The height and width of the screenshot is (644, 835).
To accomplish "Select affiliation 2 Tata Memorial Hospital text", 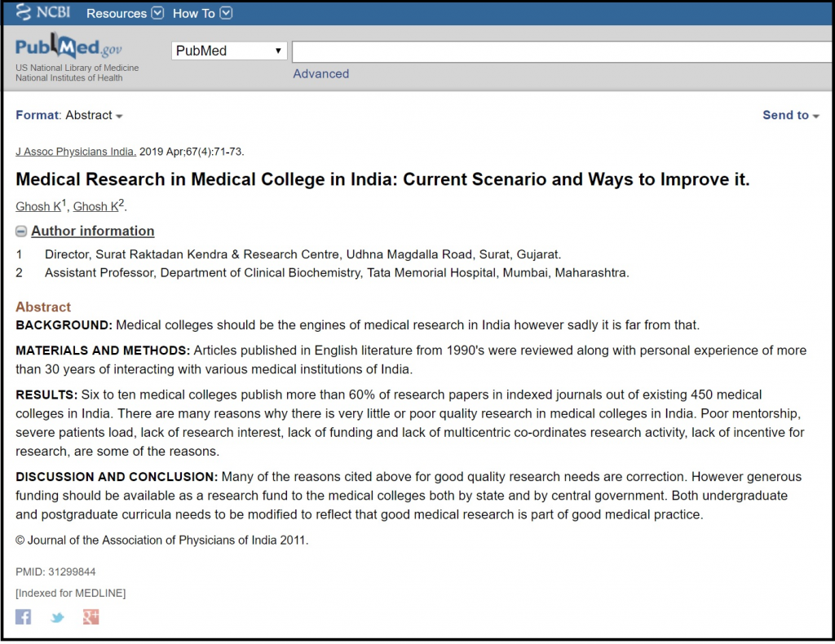I will point(337,273).
